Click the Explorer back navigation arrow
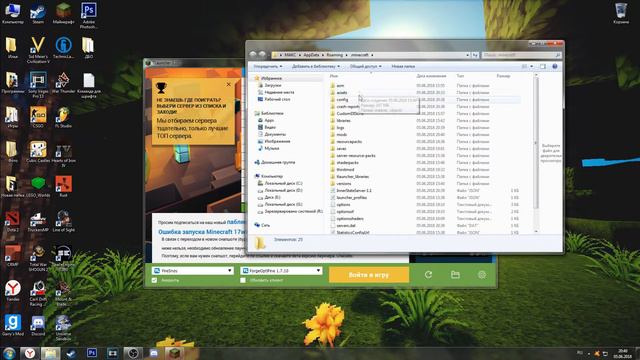Viewport: 640px width, 360px height. pos(253,54)
